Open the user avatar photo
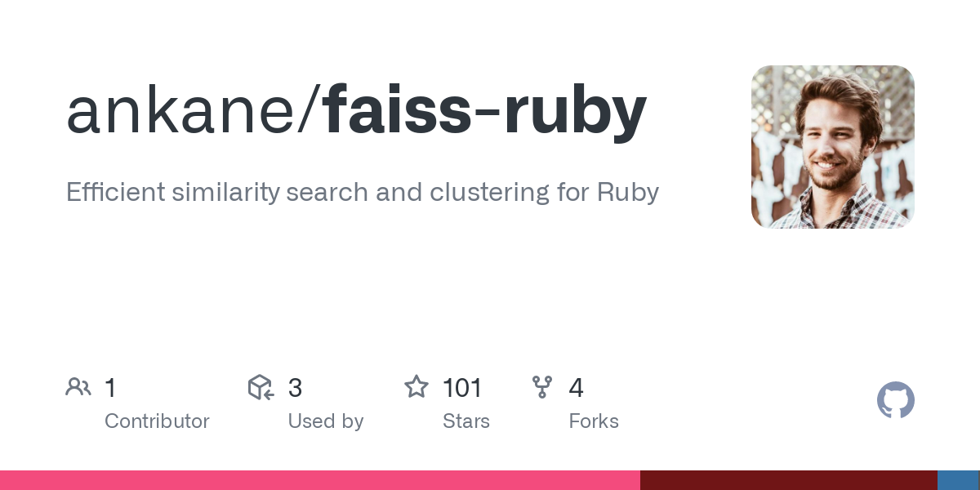This screenshot has width=980, height=490. tap(833, 147)
